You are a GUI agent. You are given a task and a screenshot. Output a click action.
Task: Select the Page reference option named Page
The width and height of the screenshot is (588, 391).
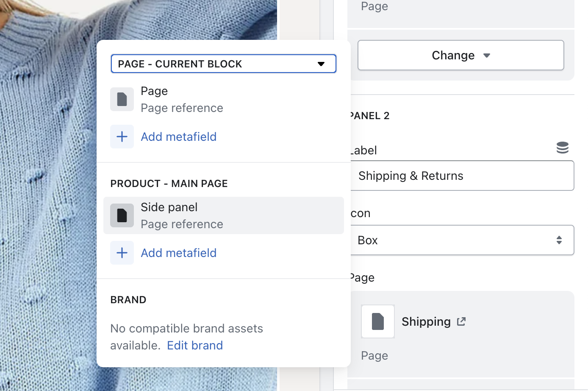182,99
